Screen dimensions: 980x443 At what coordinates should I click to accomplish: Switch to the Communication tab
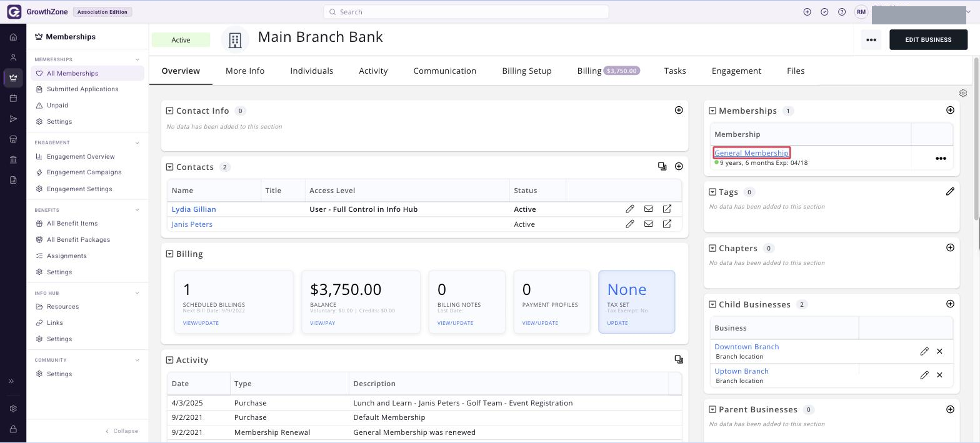pos(445,71)
